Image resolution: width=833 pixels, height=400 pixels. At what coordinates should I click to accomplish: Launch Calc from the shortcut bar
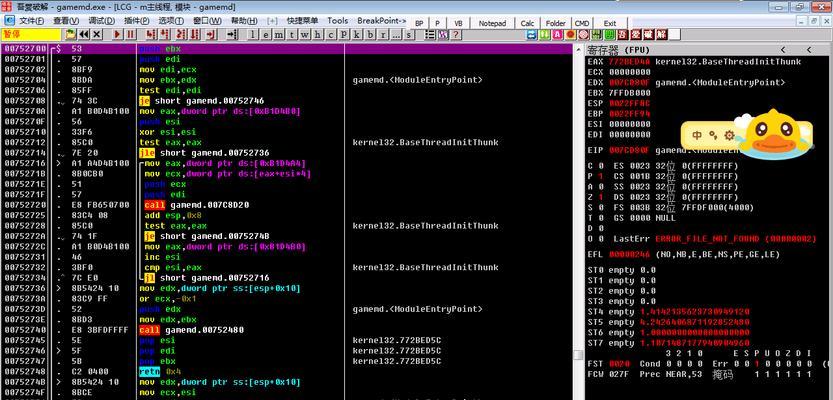[x=527, y=23]
